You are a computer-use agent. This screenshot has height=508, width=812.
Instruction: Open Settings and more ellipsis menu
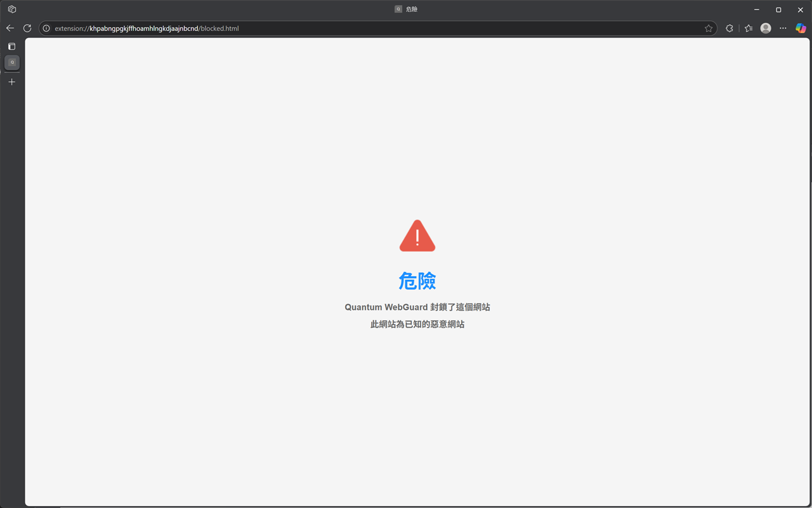783,28
